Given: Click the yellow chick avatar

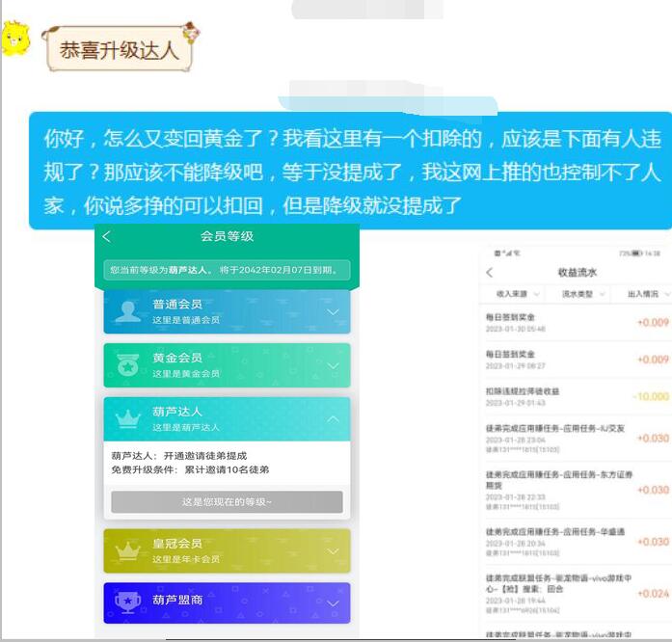Looking at the screenshot, I should tap(16, 40).
